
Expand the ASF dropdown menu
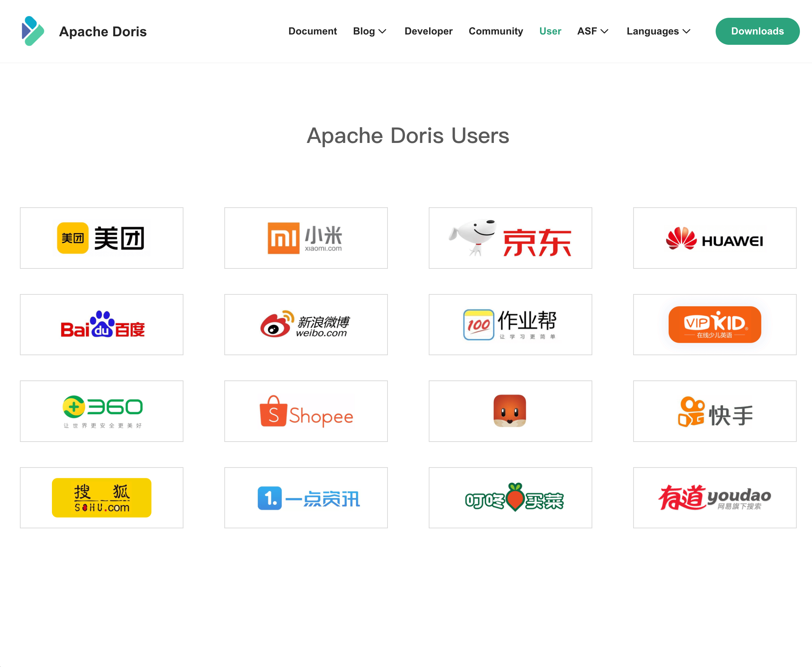[x=593, y=31]
